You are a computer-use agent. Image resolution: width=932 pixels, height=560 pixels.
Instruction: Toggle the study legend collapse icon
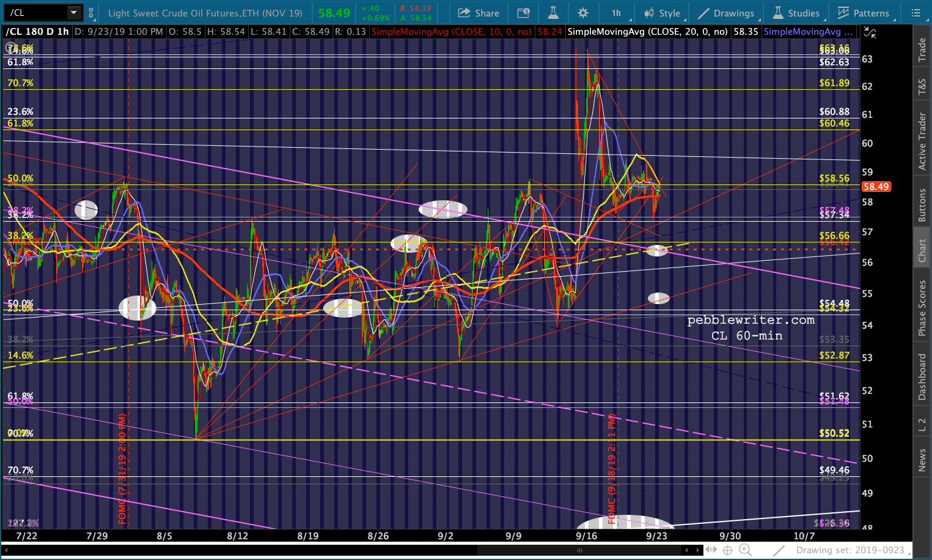click(870, 33)
